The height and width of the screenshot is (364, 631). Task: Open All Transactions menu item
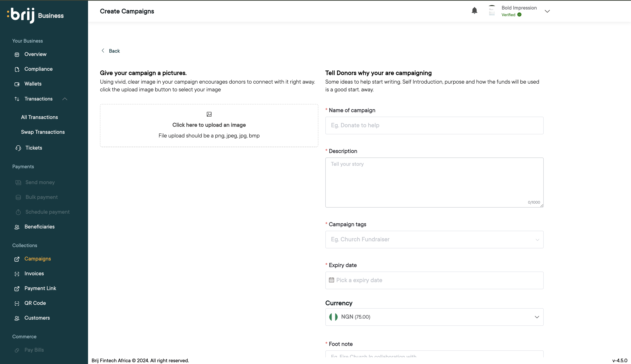click(x=39, y=117)
